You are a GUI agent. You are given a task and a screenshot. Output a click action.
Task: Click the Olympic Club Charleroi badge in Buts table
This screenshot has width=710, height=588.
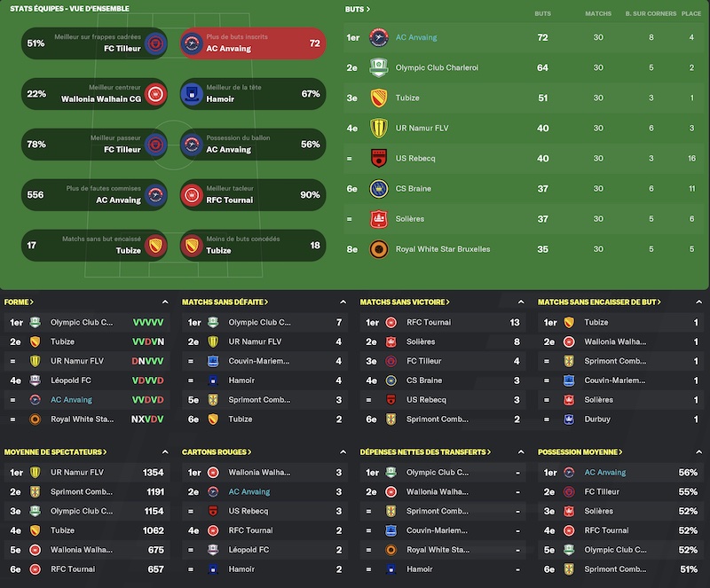pos(379,68)
